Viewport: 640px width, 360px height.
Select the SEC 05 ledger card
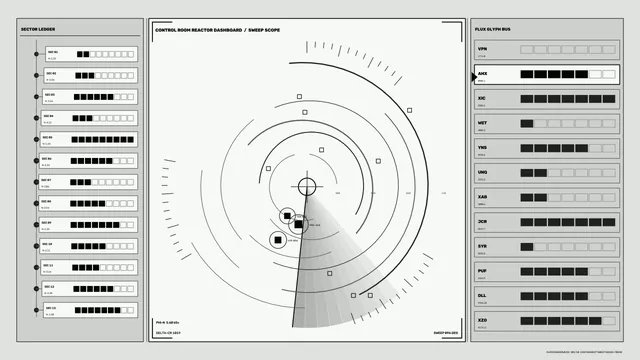pyautogui.click(x=89, y=139)
